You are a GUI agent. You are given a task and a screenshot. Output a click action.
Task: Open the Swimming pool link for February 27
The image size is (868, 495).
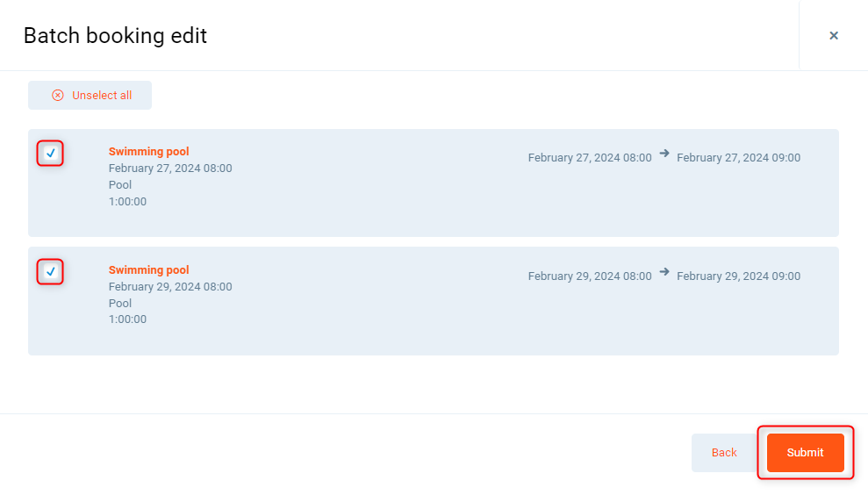(x=148, y=152)
